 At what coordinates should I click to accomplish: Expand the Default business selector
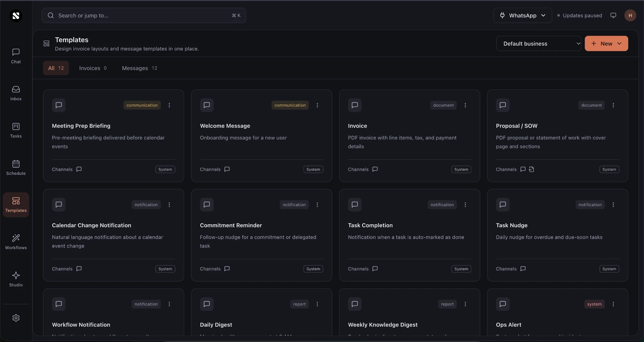539,44
